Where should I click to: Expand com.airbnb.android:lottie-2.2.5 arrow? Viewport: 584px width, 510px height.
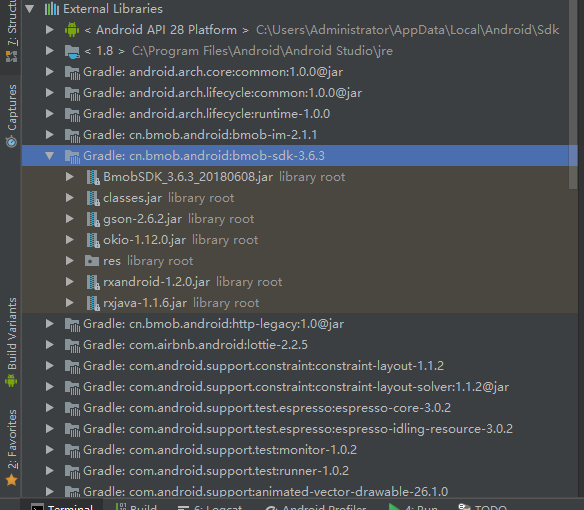click(50, 345)
